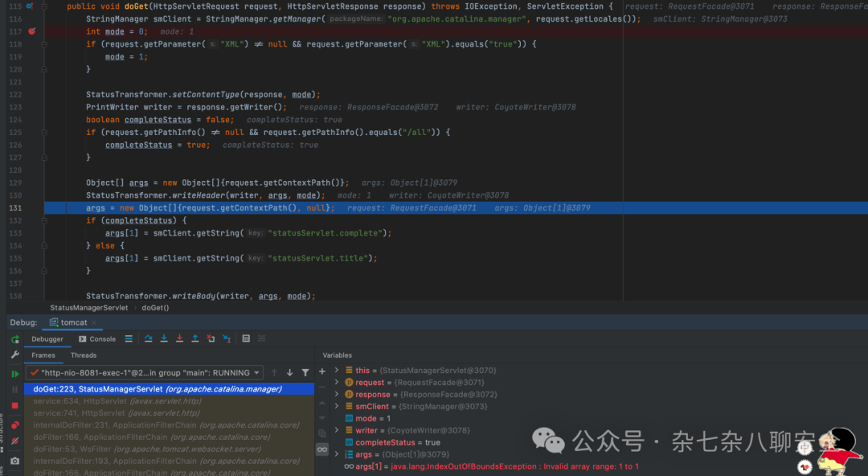Switch to the Debugger tab

click(x=47, y=339)
